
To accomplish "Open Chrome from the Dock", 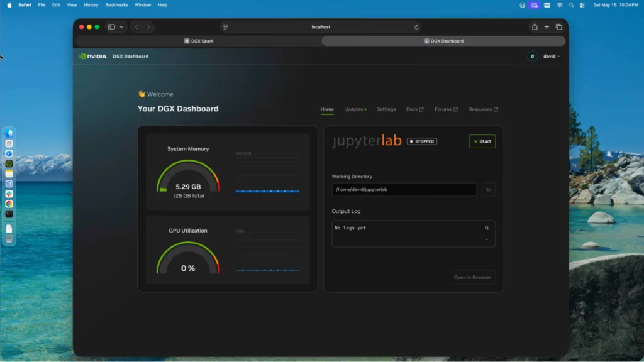I will [9, 204].
